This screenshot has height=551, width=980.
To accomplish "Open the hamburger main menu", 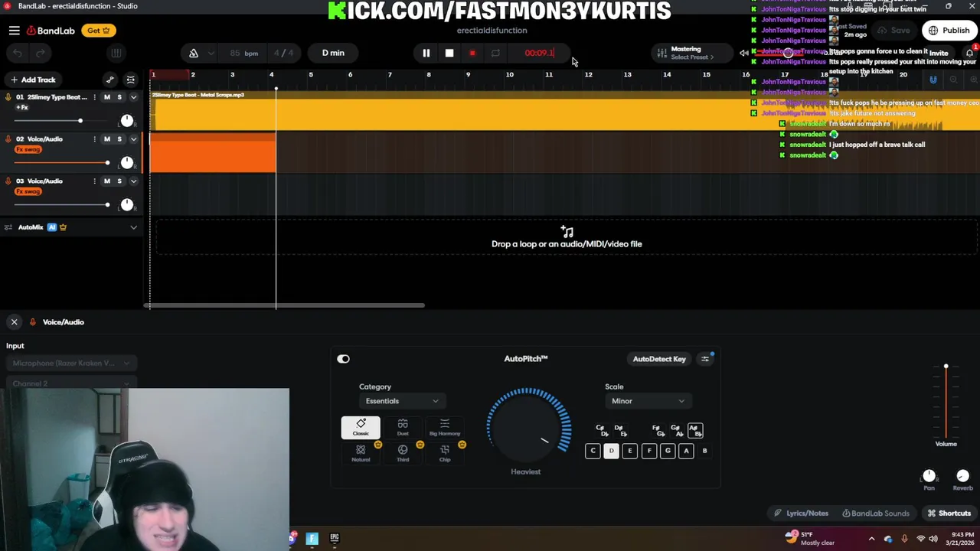I will tap(14, 31).
